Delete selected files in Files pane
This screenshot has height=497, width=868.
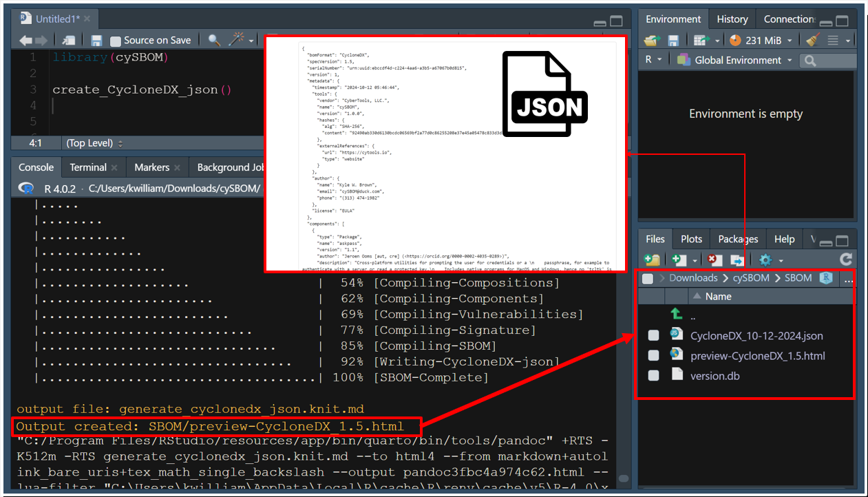pyautogui.click(x=715, y=260)
